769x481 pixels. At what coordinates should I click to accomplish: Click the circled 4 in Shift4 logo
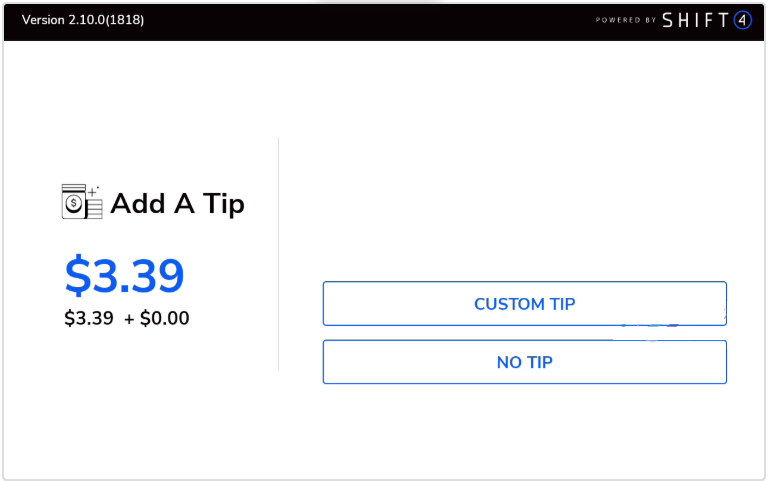(742, 21)
